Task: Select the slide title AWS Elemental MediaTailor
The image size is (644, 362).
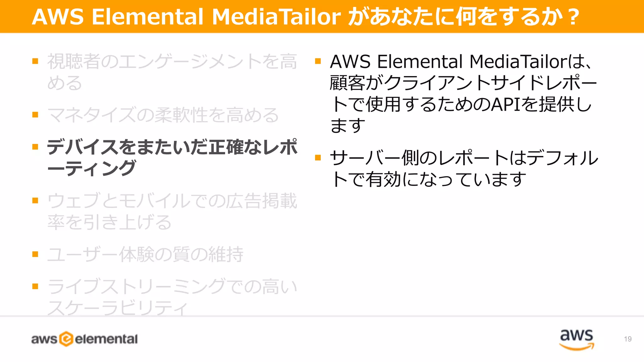Action: (306, 16)
